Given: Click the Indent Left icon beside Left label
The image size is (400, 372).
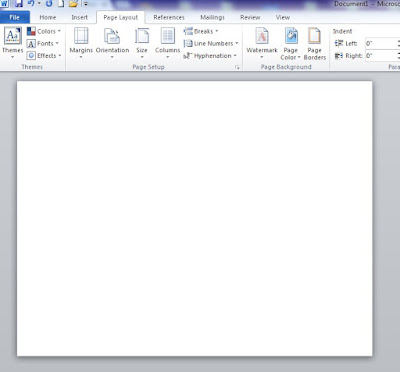Looking at the screenshot, I should [x=339, y=43].
